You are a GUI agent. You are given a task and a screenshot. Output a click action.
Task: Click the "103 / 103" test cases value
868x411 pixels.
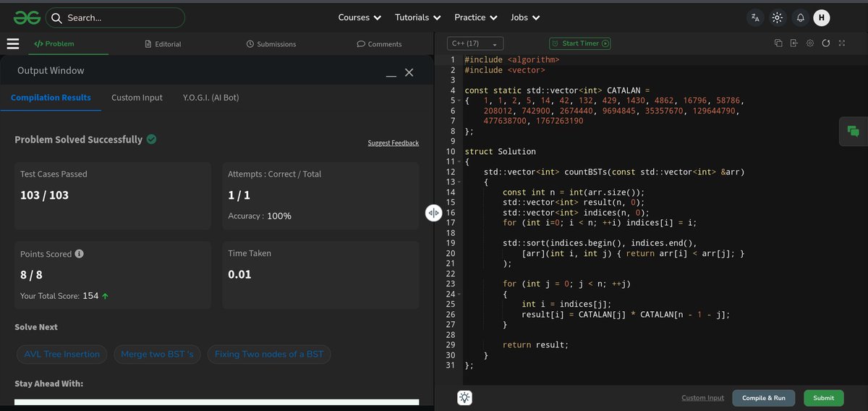pos(44,195)
